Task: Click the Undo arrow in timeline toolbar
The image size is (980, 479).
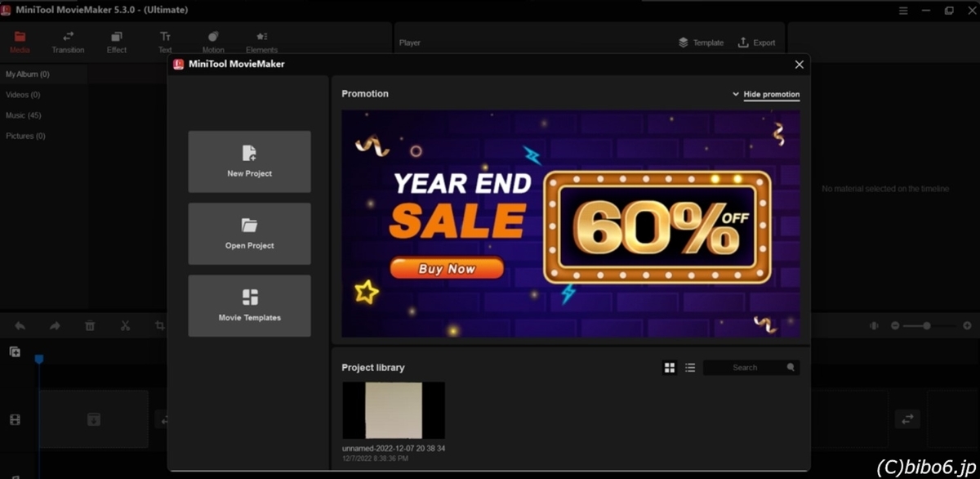Action: click(x=20, y=325)
